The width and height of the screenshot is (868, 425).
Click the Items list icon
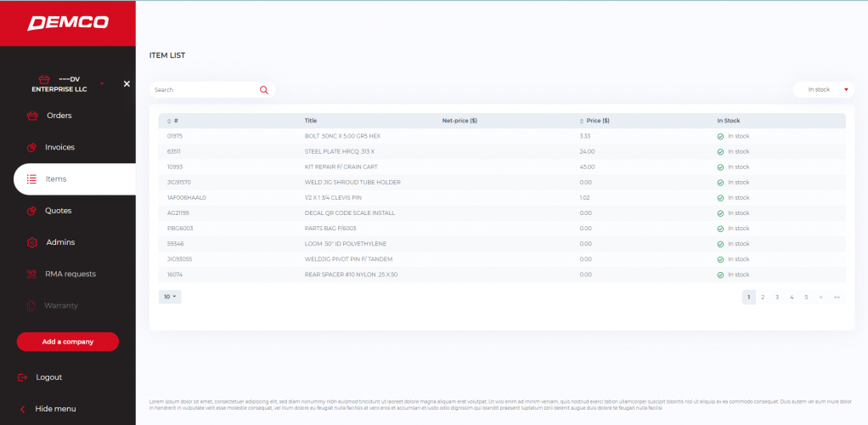(32, 179)
